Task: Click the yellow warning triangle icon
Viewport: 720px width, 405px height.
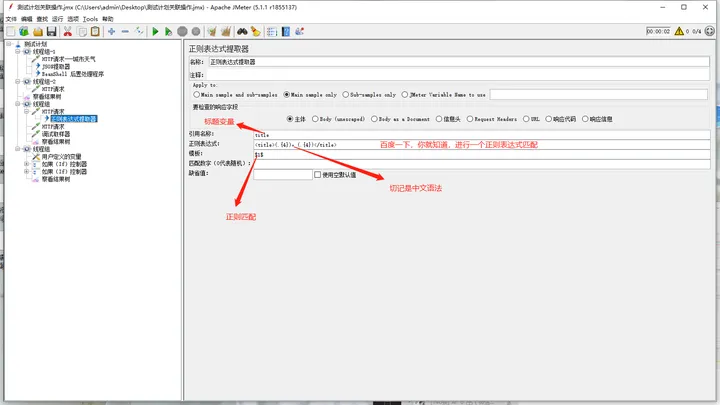Action: point(679,31)
